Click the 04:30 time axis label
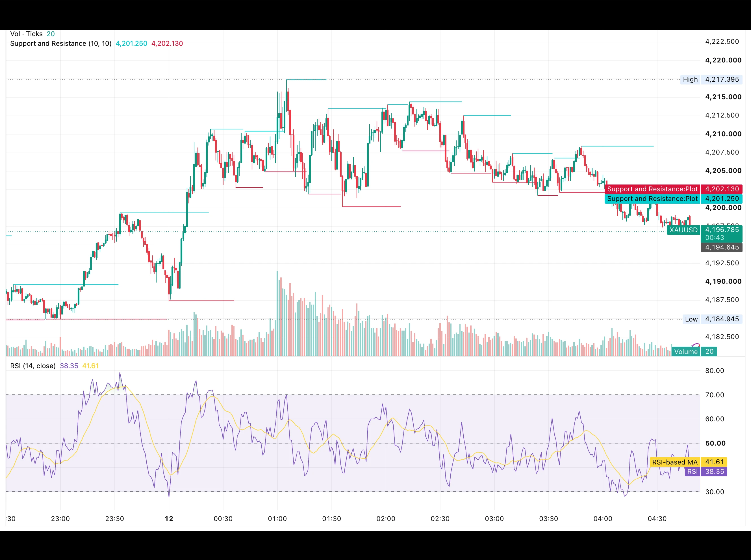Screen dimensions: 751x560 point(657,519)
